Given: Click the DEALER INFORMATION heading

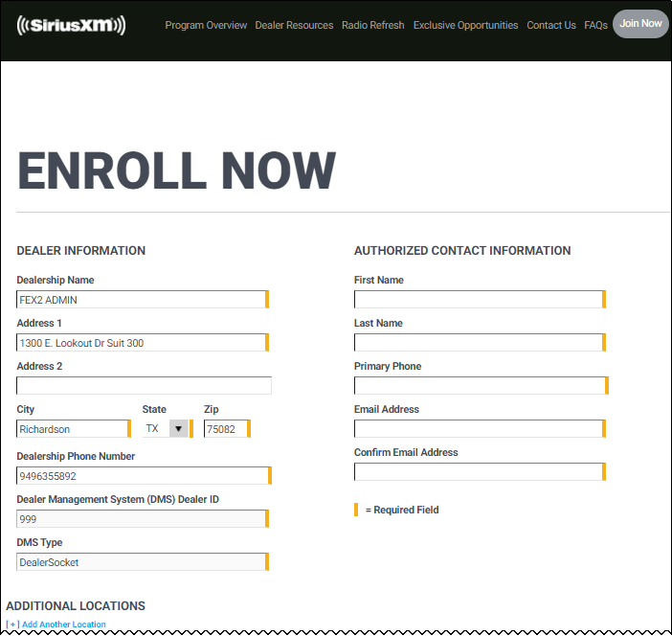Looking at the screenshot, I should point(81,250).
